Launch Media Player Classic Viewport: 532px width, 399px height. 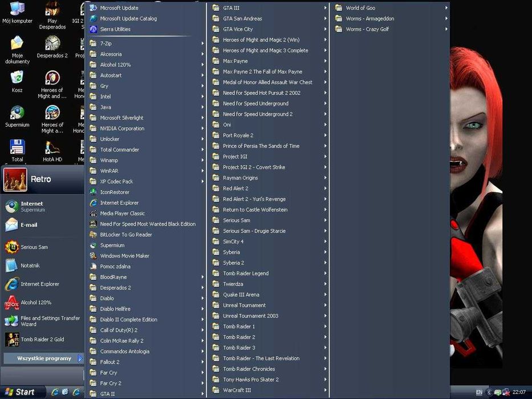146,213
